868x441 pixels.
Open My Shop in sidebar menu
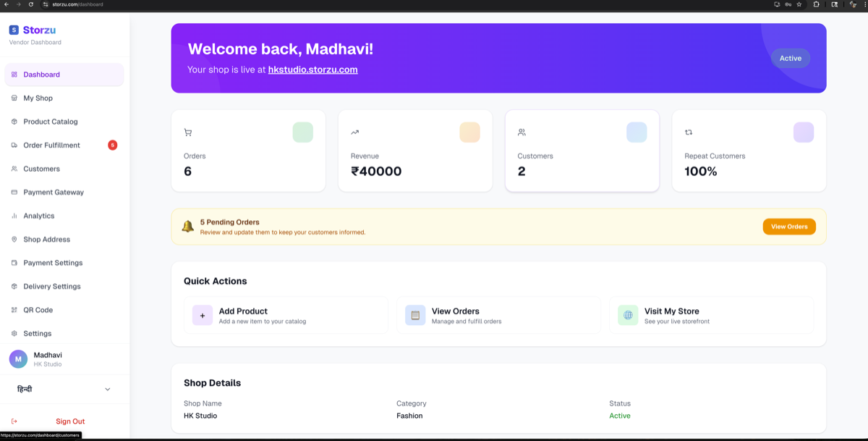tap(64, 98)
